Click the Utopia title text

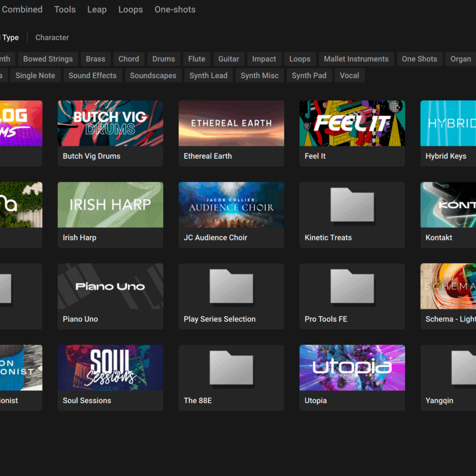(316, 400)
